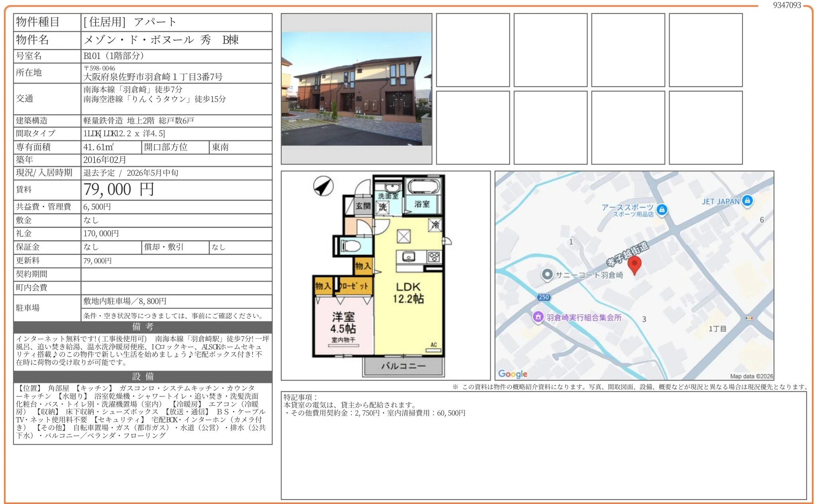Screen dimensions: 819x504
Task: Click the JET JAPAN shop marker icon
Action: [747, 200]
